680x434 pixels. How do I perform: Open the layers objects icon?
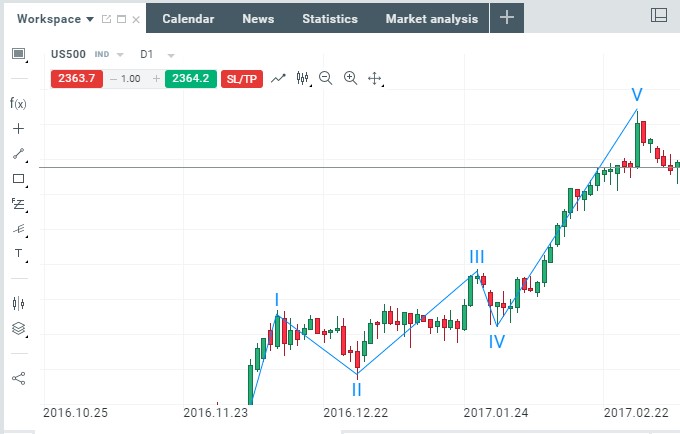(18, 329)
